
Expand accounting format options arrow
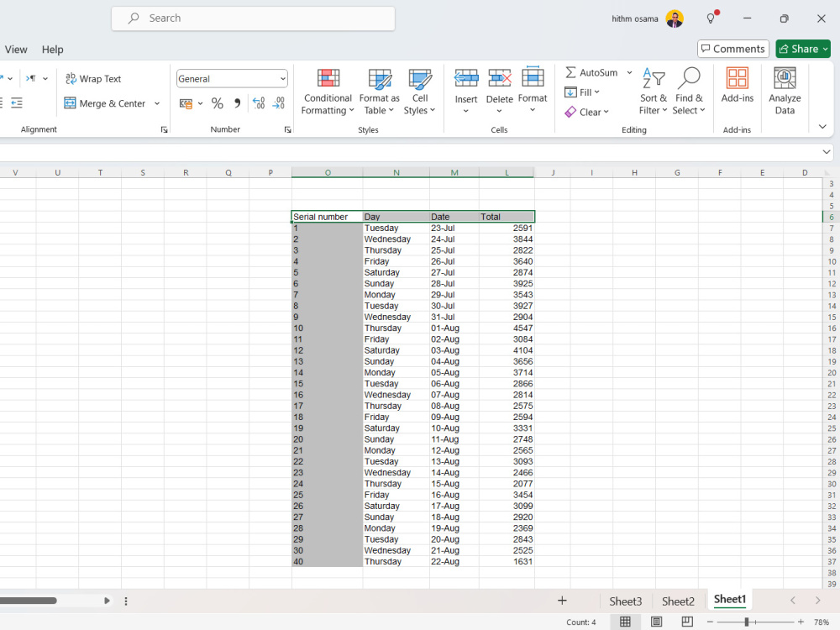click(201, 103)
